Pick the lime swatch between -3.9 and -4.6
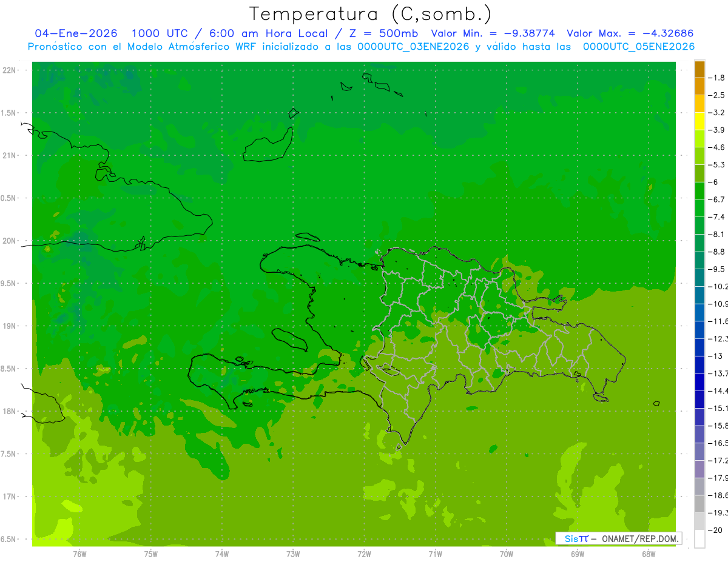This screenshot has width=728, height=562. (699, 139)
